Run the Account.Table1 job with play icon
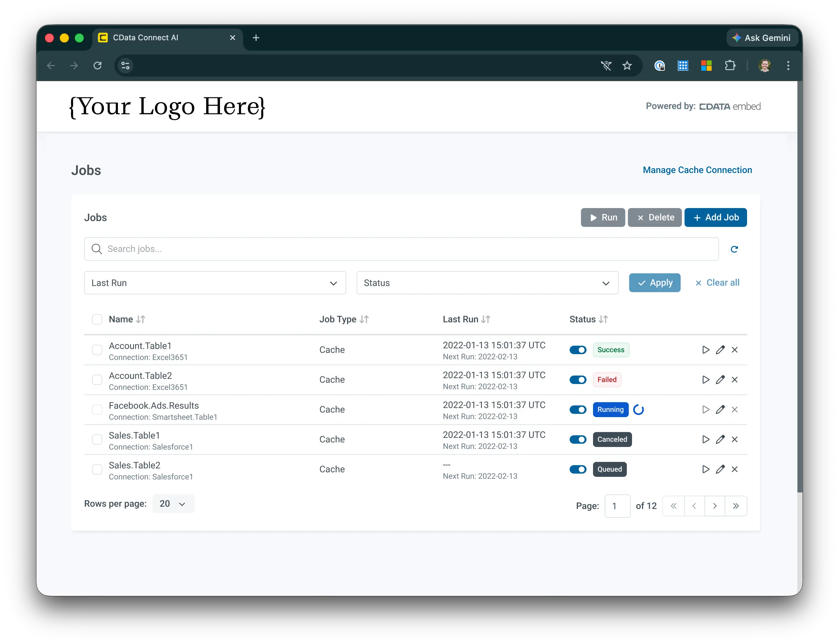The image size is (839, 644). 705,350
